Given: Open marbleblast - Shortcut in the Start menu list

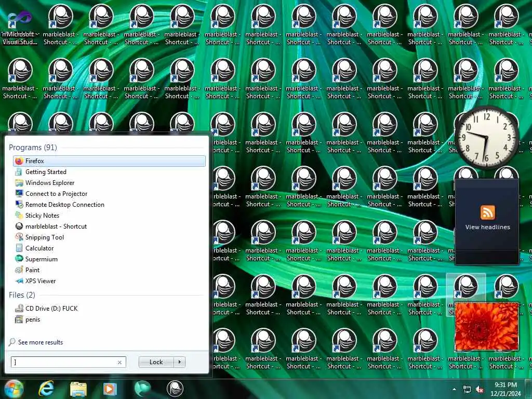Looking at the screenshot, I should (x=109, y=227).
